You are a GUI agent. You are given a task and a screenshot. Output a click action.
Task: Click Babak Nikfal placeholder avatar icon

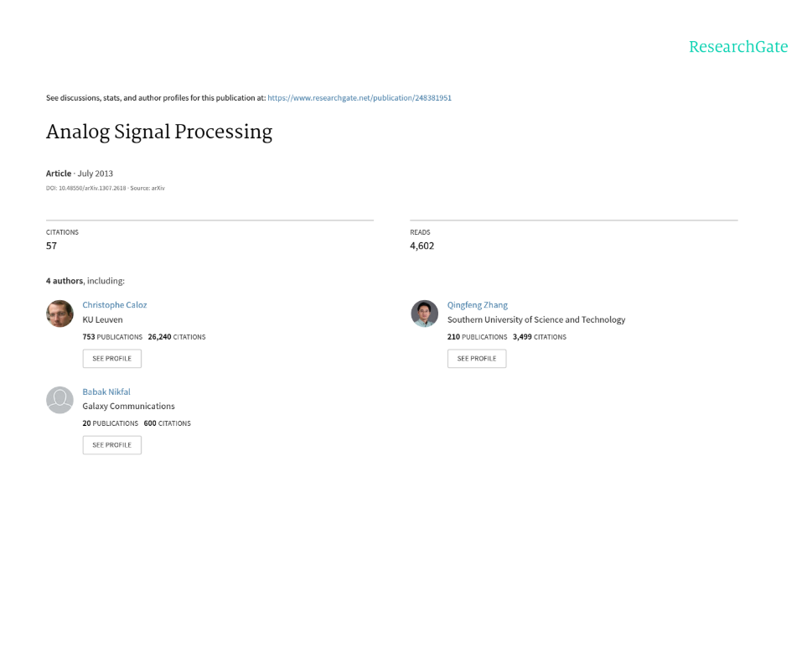point(59,400)
